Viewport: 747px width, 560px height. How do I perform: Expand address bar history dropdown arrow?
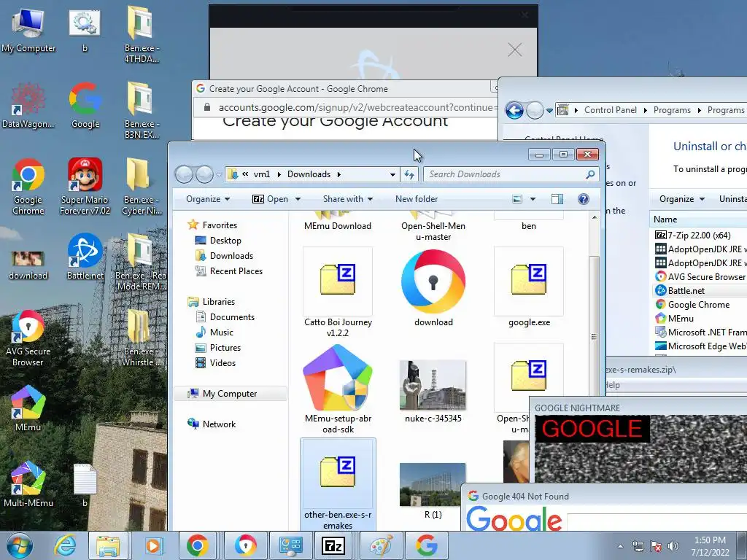(392, 174)
